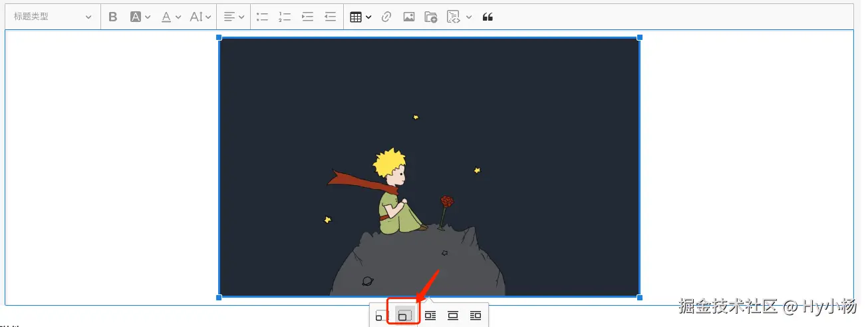The height and width of the screenshot is (327, 868).
Task: Click the insert image icon
Action: pos(409,17)
